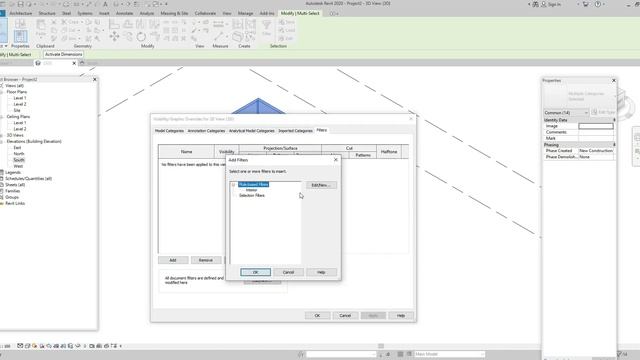Select the South elevation in browser
This screenshot has width=640, height=360.
19,160
